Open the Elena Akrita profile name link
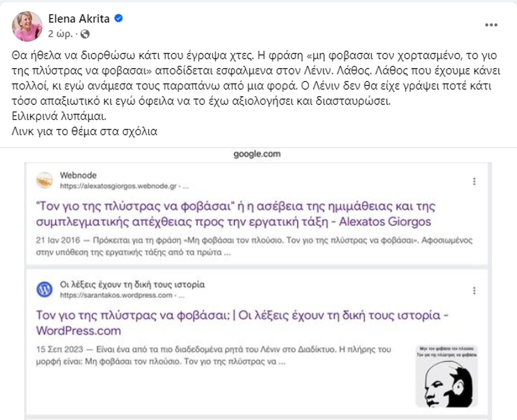The image size is (517, 420). pyautogui.click(x=79, y=19)
